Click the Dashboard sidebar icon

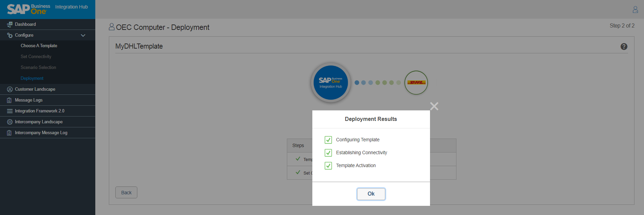pyautogui.click(x=9, y=24)
